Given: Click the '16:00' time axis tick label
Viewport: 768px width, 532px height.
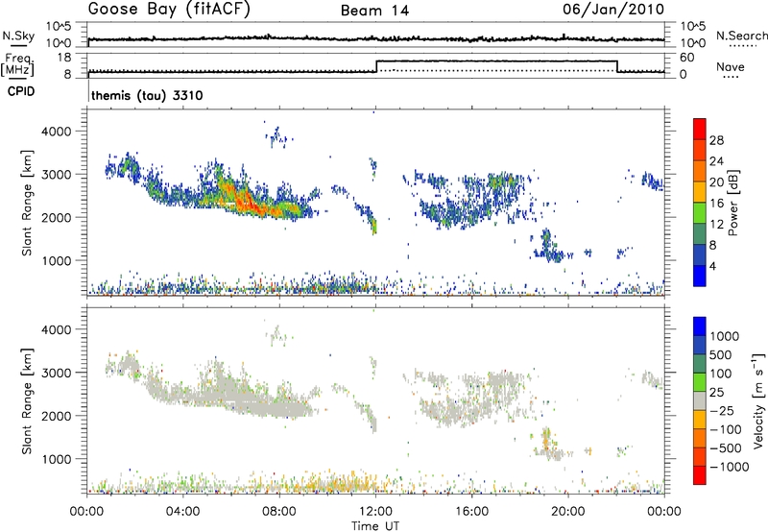Looking at the screenshot, I should point(471,512).
